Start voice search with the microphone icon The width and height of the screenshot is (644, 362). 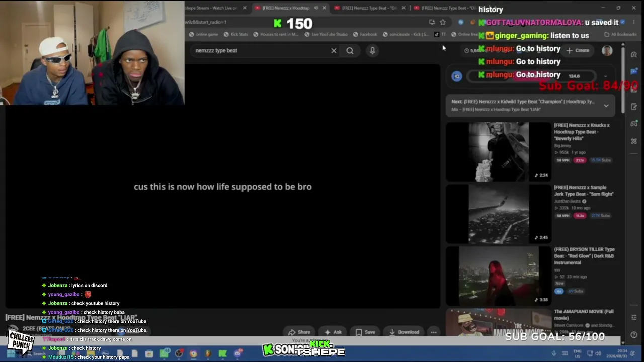pyautogui.click(x=372, y=50)
